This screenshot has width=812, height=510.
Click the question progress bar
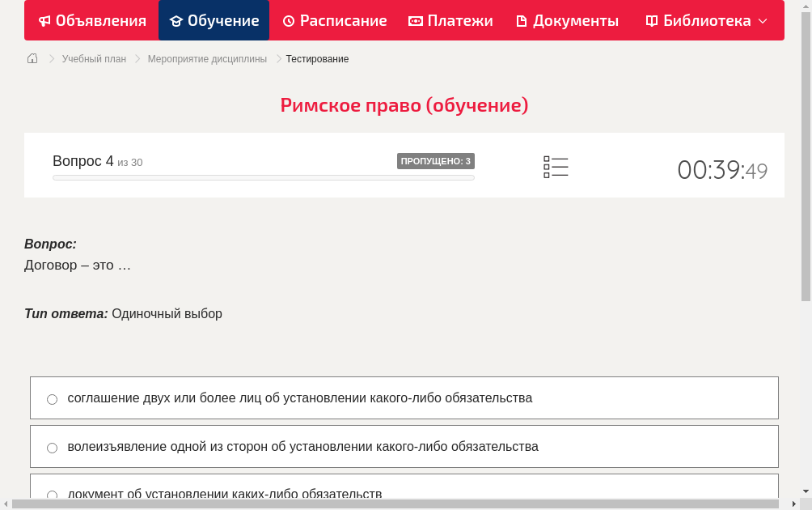tap(263, 177)
